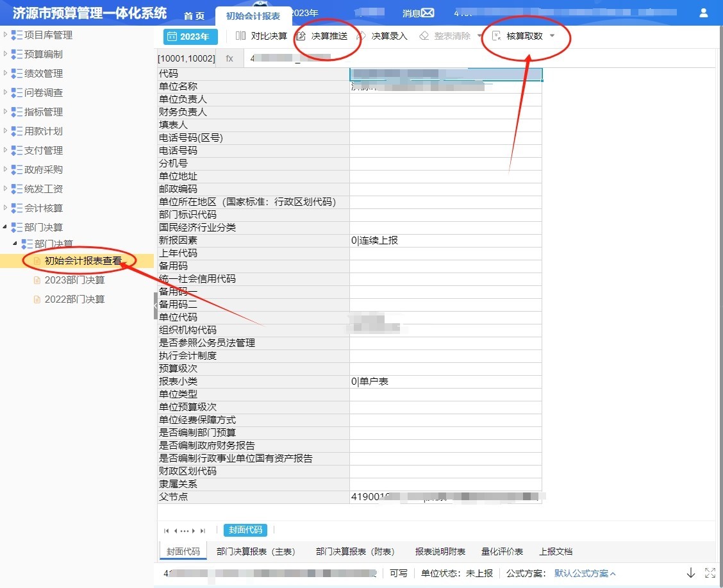Screen dimensions: 723x588
Task: Open the 报表说明附表 tab
Action: tap(440, 551)
